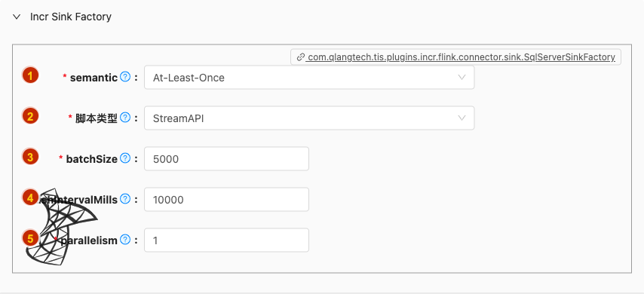Open the SqlServerSinkFactory plugin link

point(461,57)
